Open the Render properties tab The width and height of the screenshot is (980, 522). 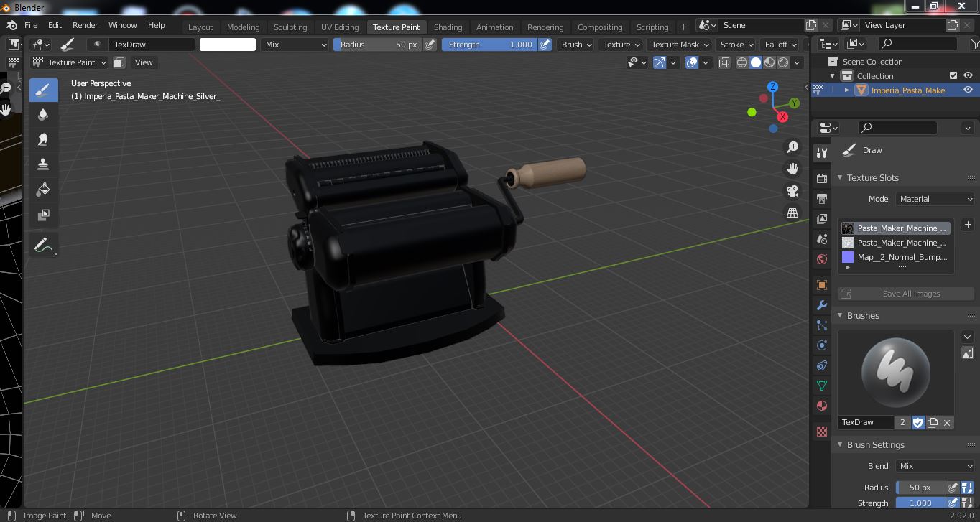click(822, 178)
